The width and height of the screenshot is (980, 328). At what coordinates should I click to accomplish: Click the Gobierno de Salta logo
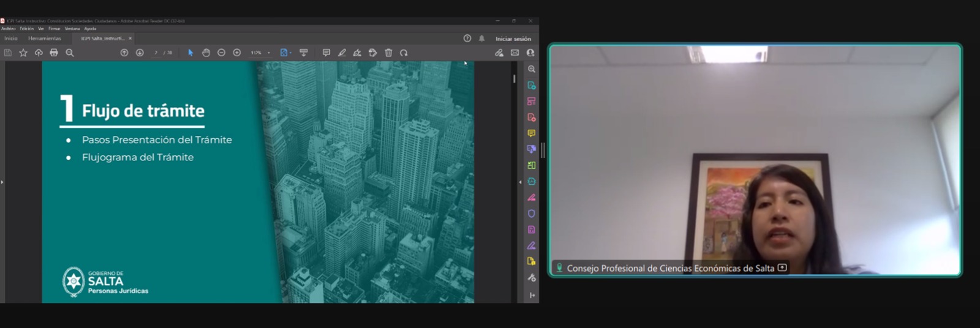click(x=105, y=281)
